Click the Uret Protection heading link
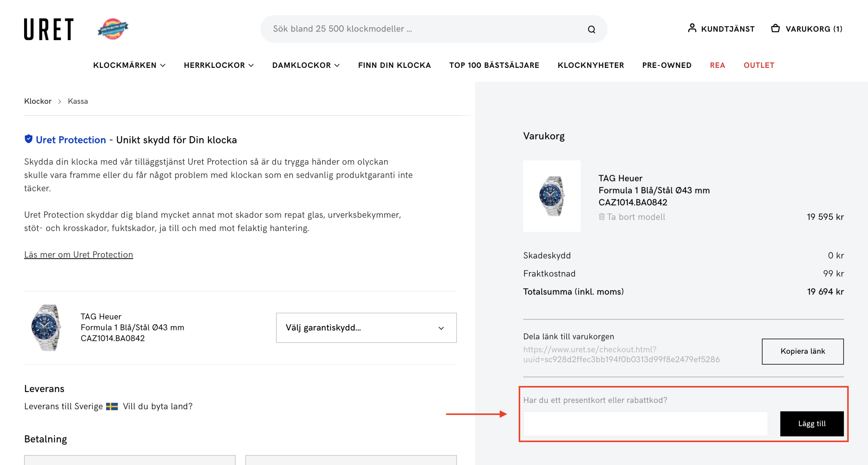This screenshot has height=465, width=868. [x=71, y=140]
